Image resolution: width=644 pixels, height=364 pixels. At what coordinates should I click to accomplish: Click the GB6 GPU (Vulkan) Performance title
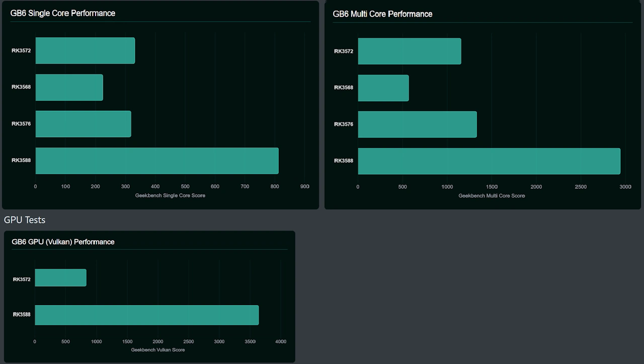63,242
